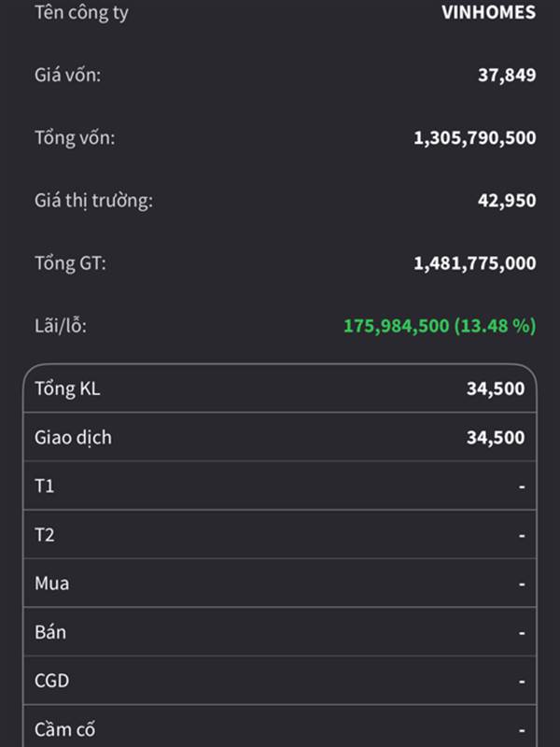Tap the Giao dịch value 34,500
This screenshot has height=747, width=560.
tap(496, 437)
